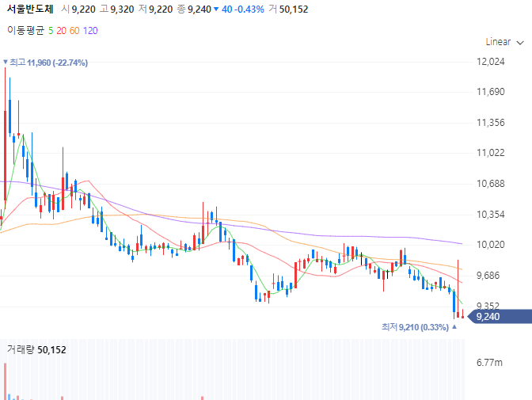Click the 6.77m volume axis label
This screenshot has width=532, height=400.
pos(489,363)
